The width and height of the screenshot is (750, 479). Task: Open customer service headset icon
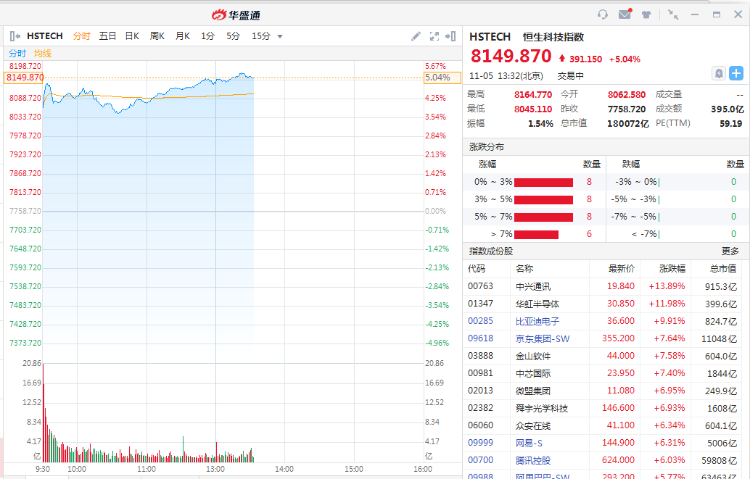[x=603, y=14]
